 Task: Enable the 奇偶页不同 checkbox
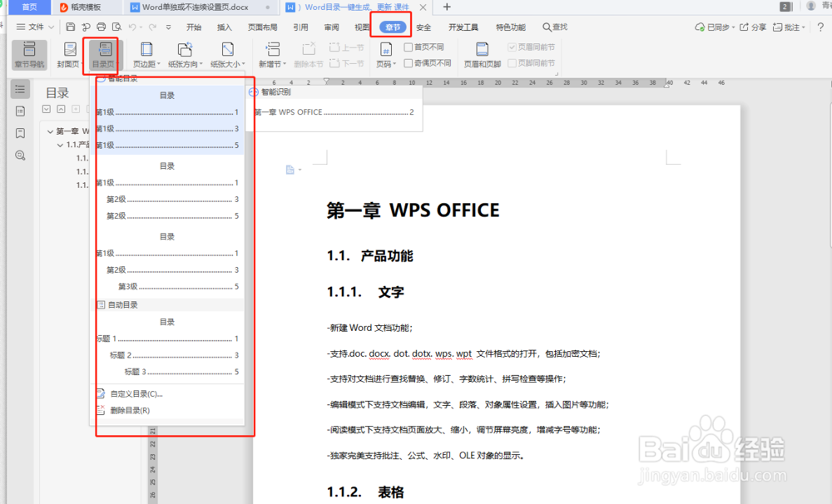pos(408,63)
